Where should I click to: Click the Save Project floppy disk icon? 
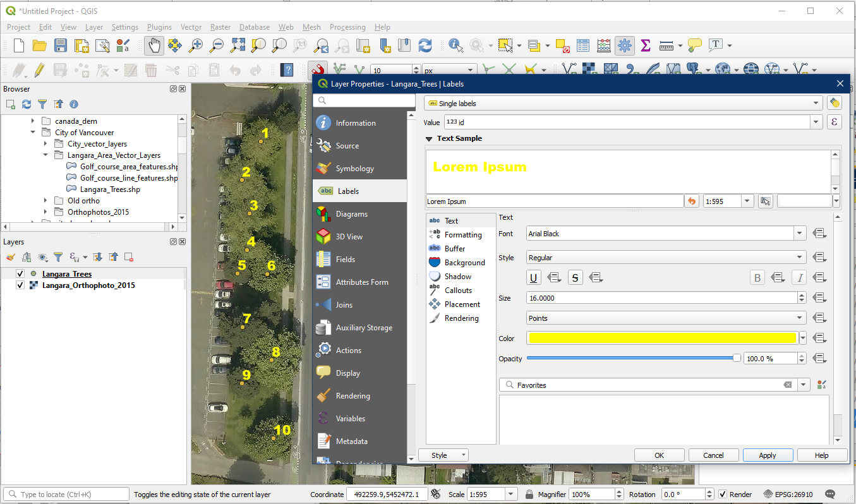[x=61, y=45]
